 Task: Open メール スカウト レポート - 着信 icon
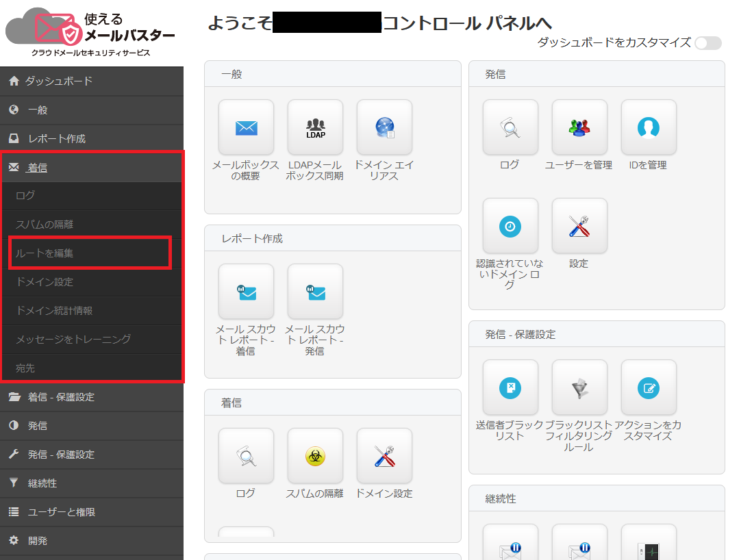pyautogui.click(x=246, y=292)
